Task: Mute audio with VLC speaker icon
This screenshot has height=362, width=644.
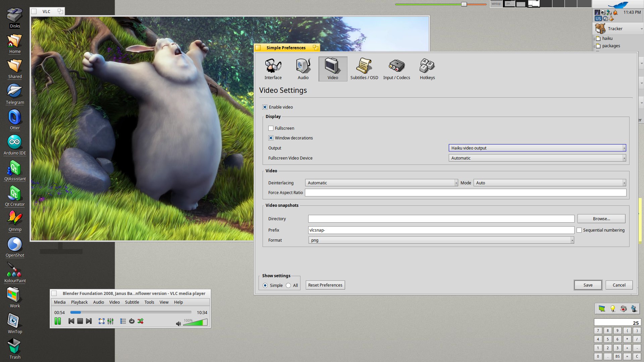Action: click(178, 323)
